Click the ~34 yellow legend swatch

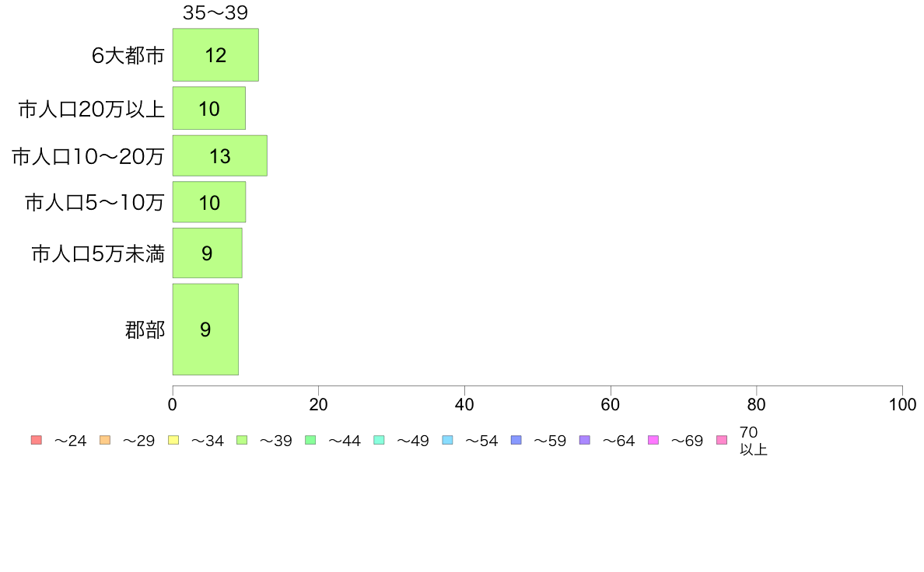[173, 440]
